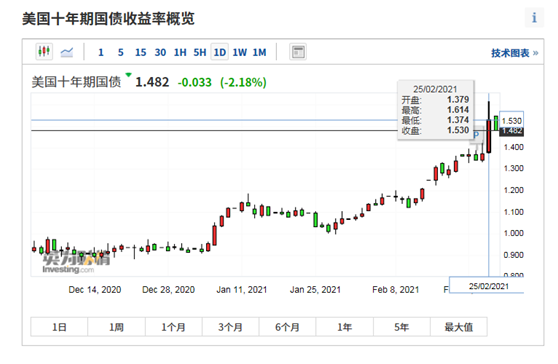This screenshot has height=364, width=558.
Task: Select the candlestick chart type icon
Action: point(44,52)
